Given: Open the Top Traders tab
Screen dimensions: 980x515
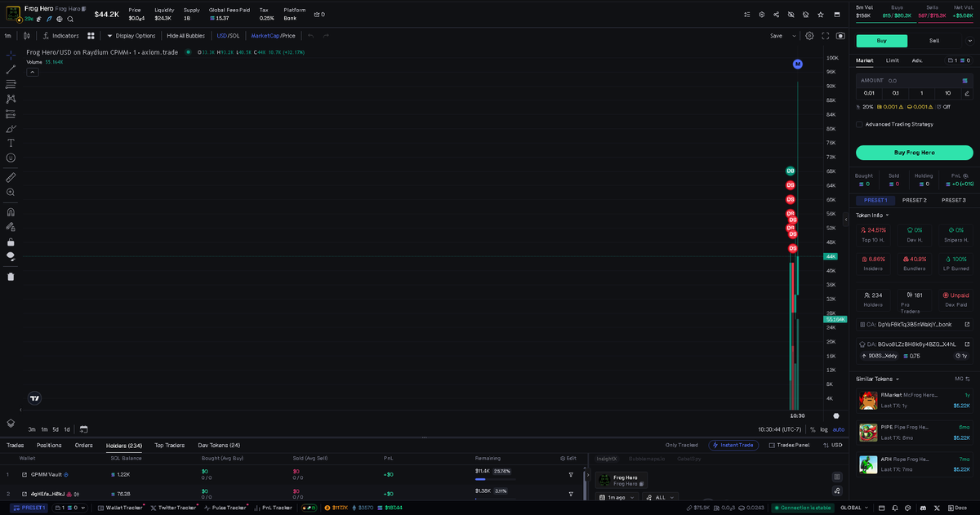Looking at the screenshot, I should tap(170, 445).
